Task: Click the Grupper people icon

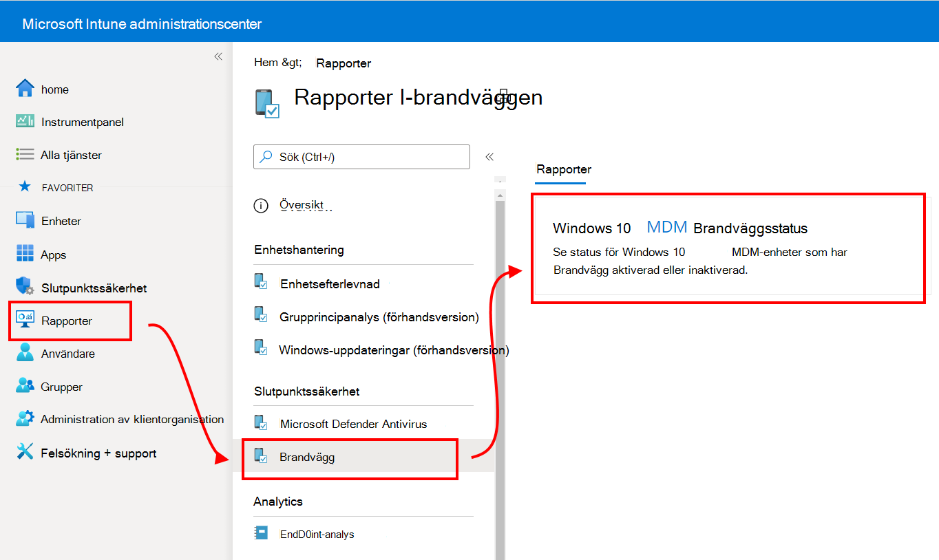Action: [x=25, y=385]
